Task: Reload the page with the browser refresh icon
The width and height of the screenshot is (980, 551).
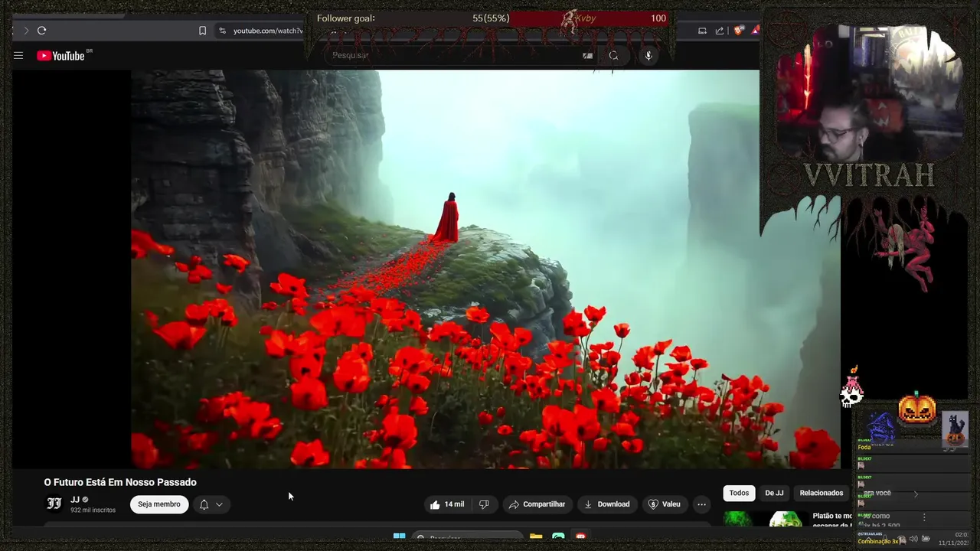Action: tap(41, 31)
